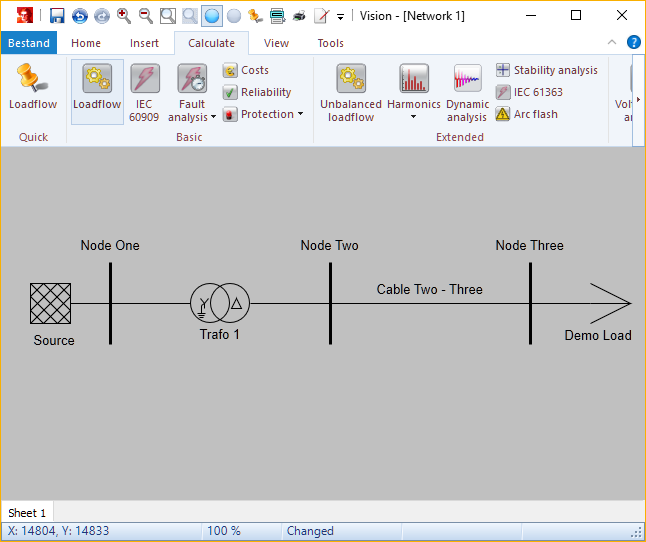Image resolution: width=646 pixels, height=542 pixels.
Task: Click the Node One label text
Action: 110,245
